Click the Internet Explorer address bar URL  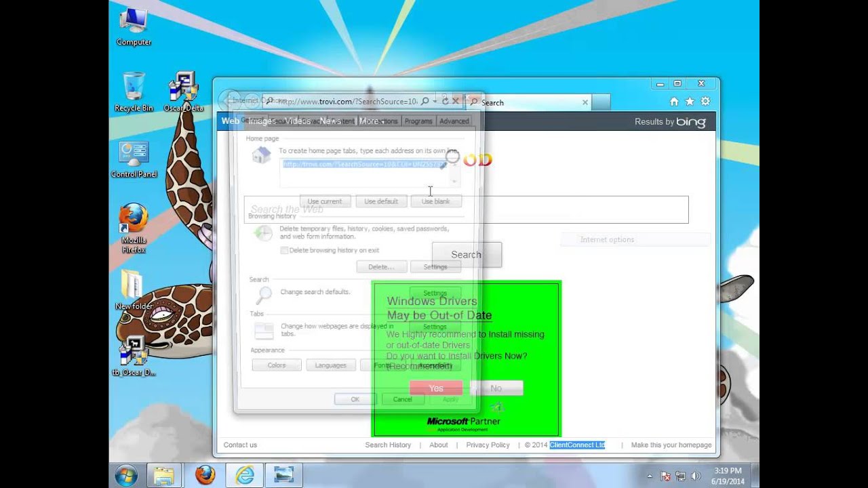(x=347, y=102)
